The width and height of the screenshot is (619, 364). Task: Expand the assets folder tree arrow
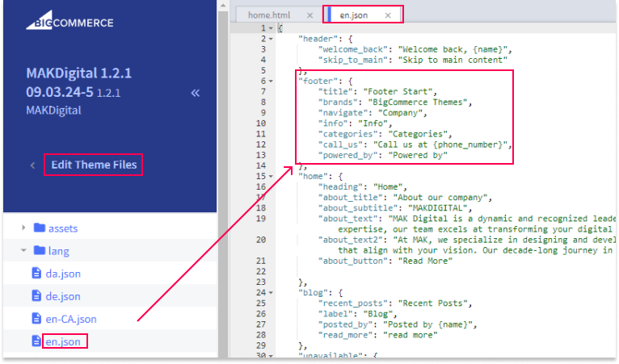pyautogui.click(x=23, y=228)
